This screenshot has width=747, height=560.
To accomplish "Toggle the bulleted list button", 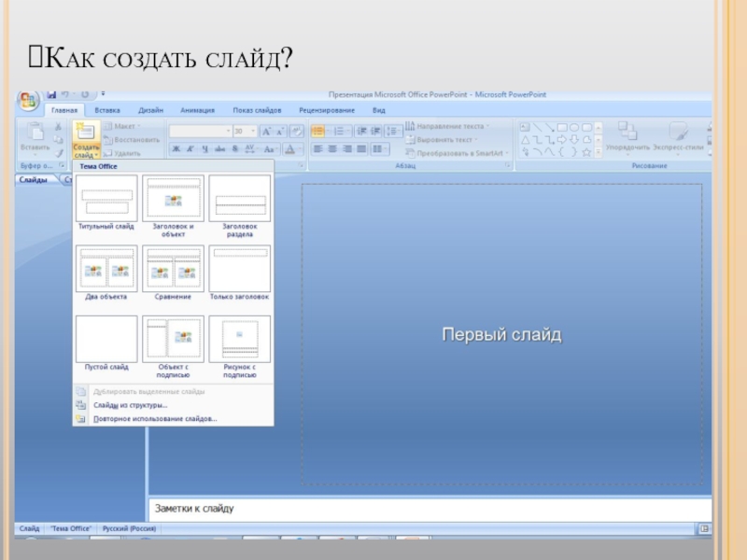I will point(317,132).
